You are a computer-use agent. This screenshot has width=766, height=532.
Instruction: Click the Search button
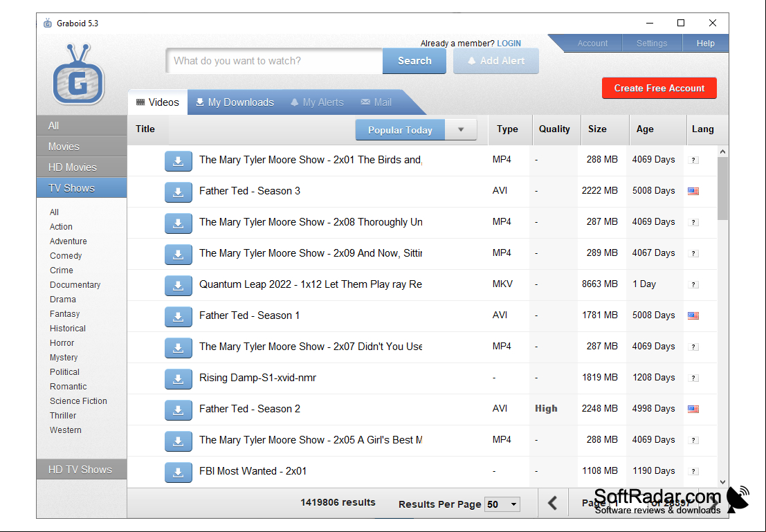pos(414,61)
